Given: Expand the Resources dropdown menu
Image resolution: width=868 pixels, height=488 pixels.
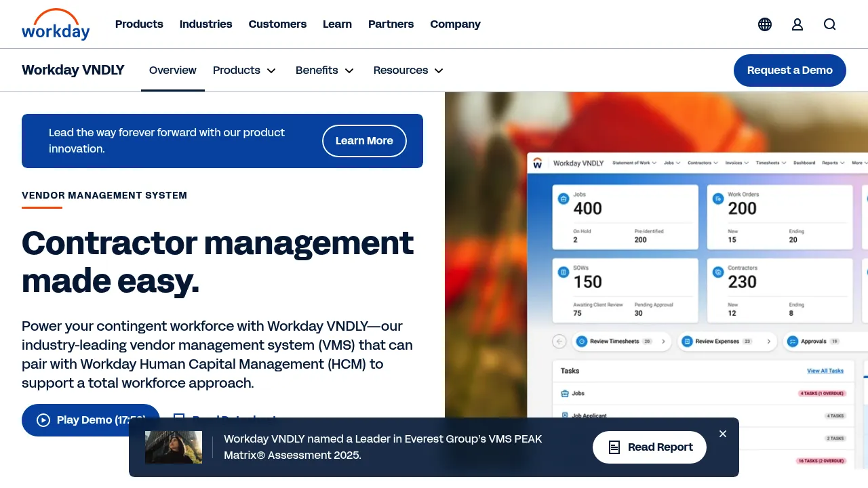Looking at the screenshot, I should point(409,70).
